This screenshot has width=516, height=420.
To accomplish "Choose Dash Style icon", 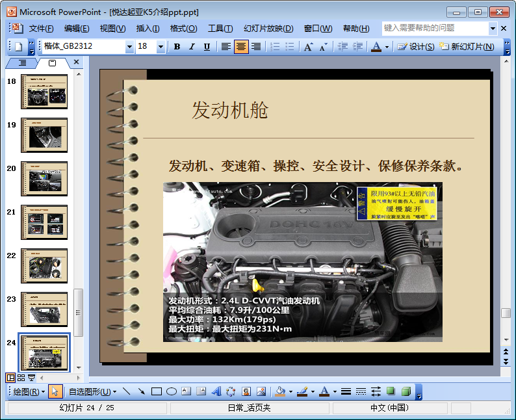I will tap(361, 391).
